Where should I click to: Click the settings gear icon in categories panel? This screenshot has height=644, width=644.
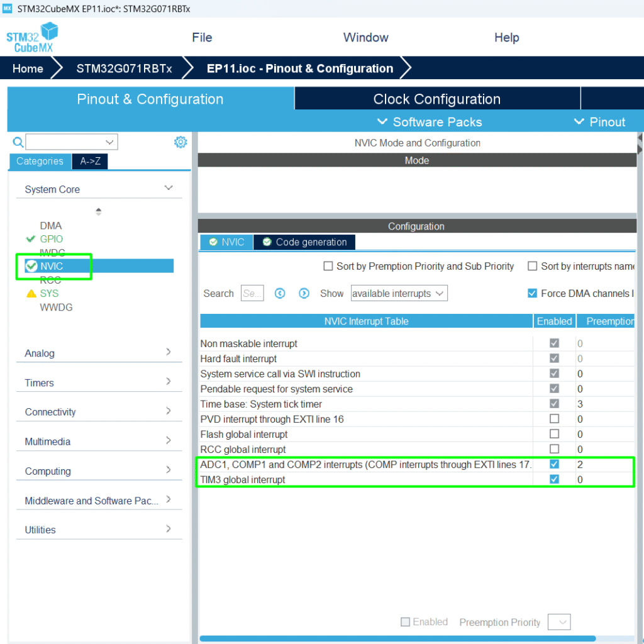(180, 142)
